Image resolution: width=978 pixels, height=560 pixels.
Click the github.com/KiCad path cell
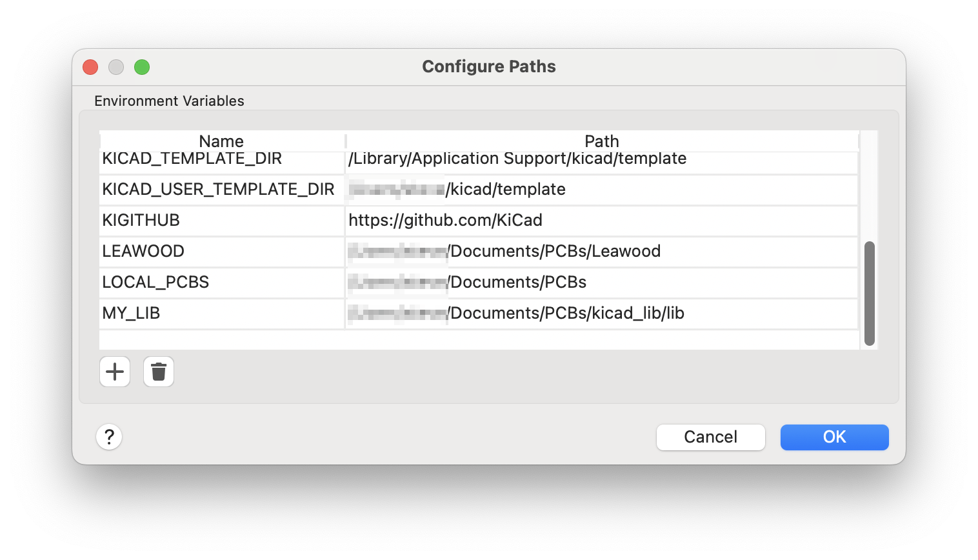[445, 220]
